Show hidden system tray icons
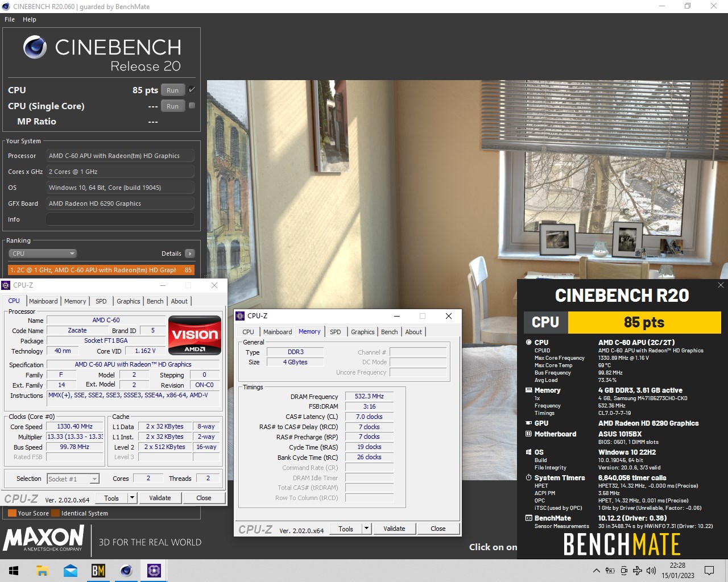 pos(596,571)
